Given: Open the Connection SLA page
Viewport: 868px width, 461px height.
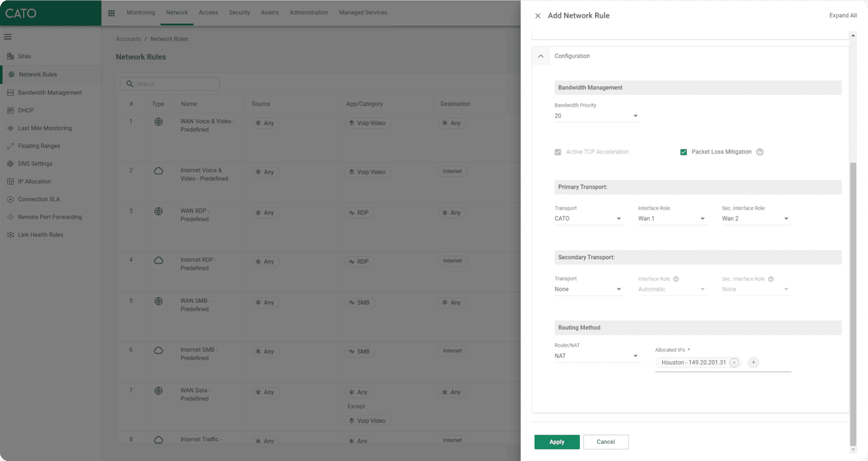Looking at the screenshot, I should coord(37,199).
